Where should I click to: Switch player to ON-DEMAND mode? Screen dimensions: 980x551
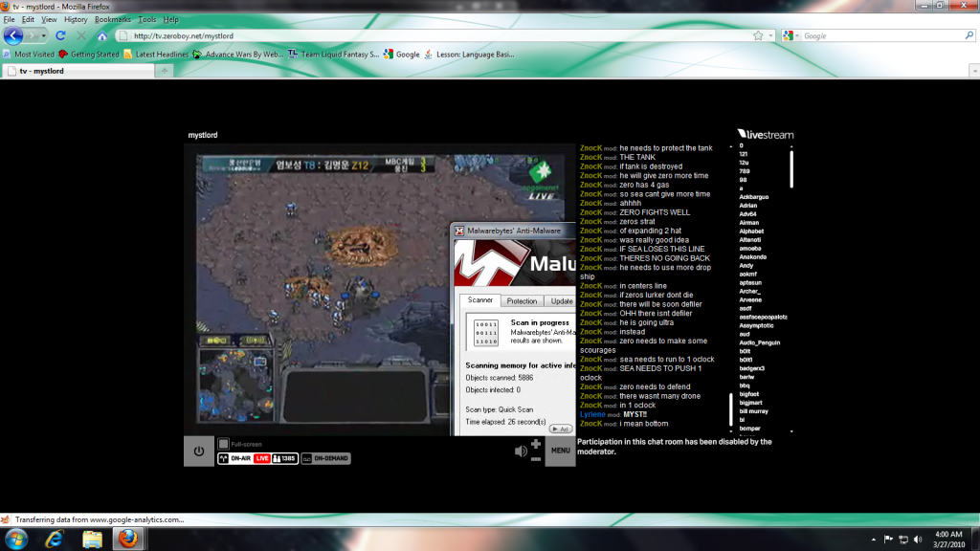325,458
